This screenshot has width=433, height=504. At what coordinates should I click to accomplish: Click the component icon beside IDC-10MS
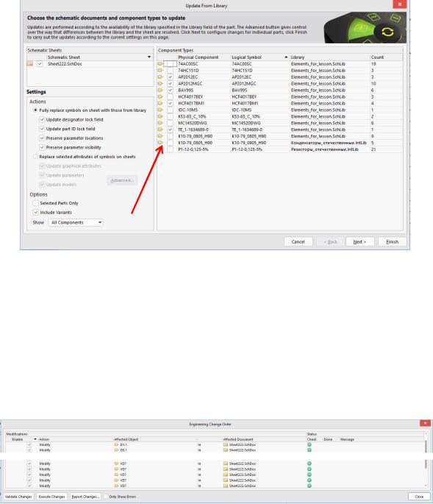(160, 110)
